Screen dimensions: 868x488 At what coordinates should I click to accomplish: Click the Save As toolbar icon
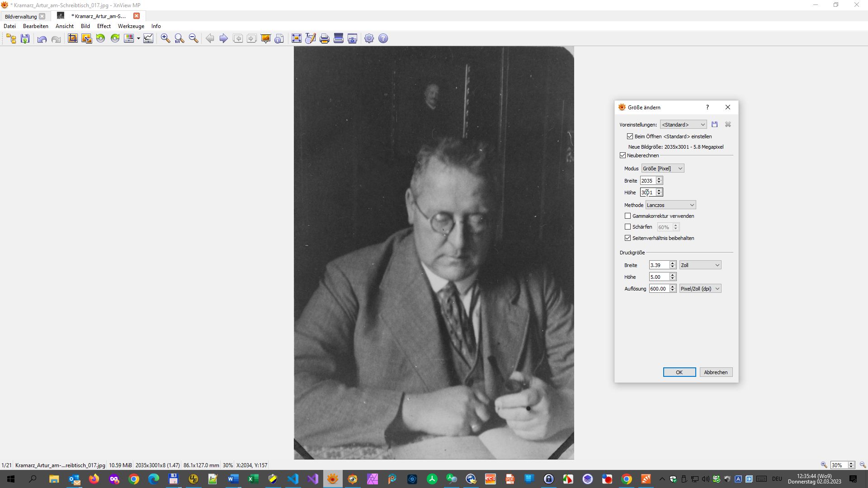click(x=25, y=38)
